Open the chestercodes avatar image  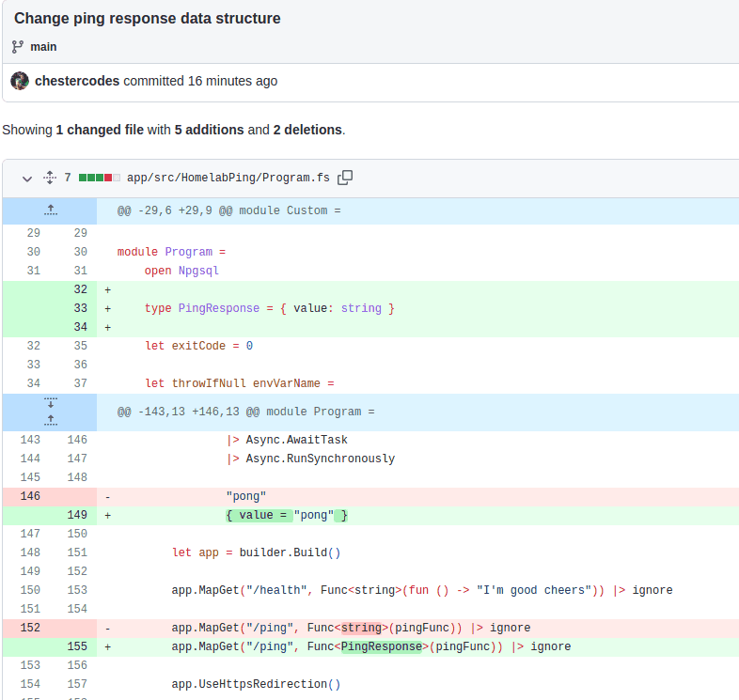20,81
